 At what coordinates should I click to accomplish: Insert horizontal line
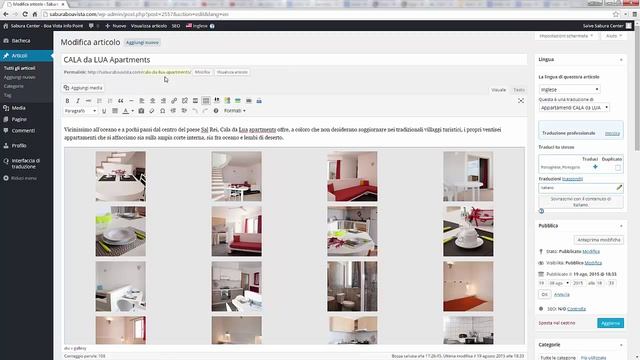tap(131, 101)
